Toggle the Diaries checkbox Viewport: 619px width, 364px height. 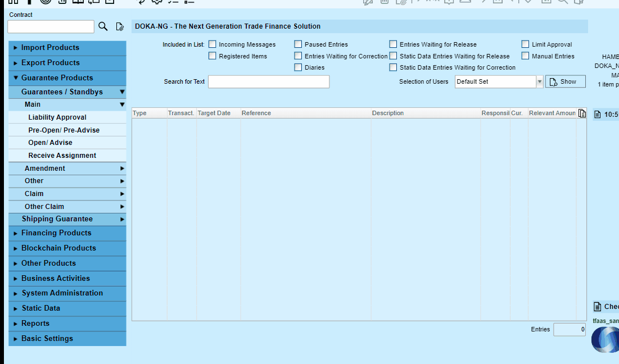298,67
